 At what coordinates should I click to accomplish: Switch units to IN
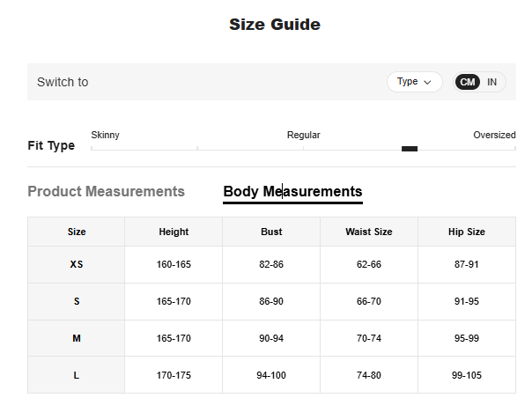click(491, 82)
